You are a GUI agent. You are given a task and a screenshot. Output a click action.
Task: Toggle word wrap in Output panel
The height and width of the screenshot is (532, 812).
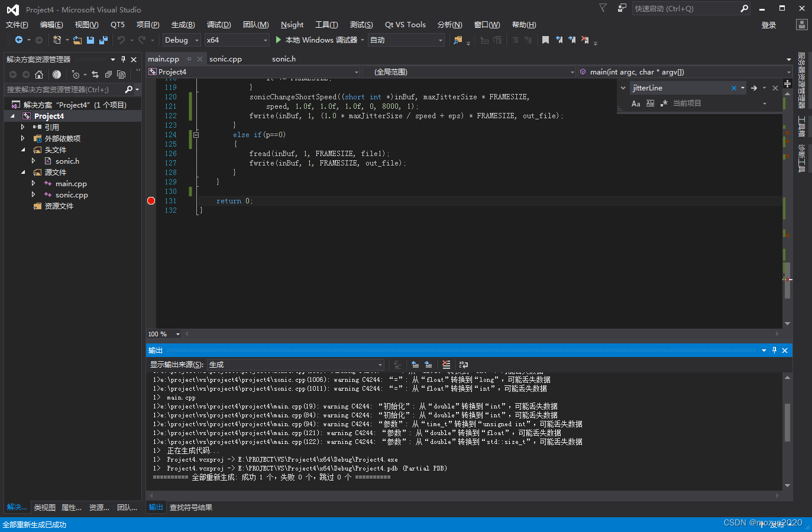(463, 365)
